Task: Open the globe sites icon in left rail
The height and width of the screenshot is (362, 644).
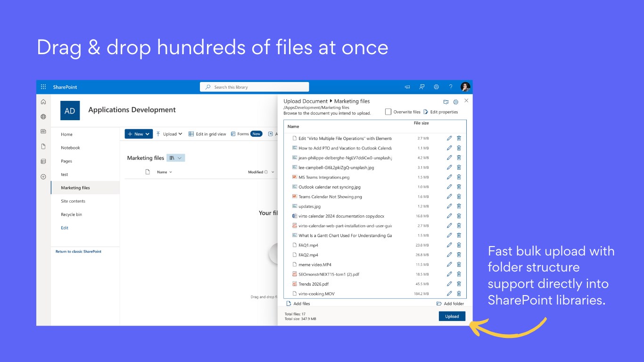Action: [x=43, y=116]
